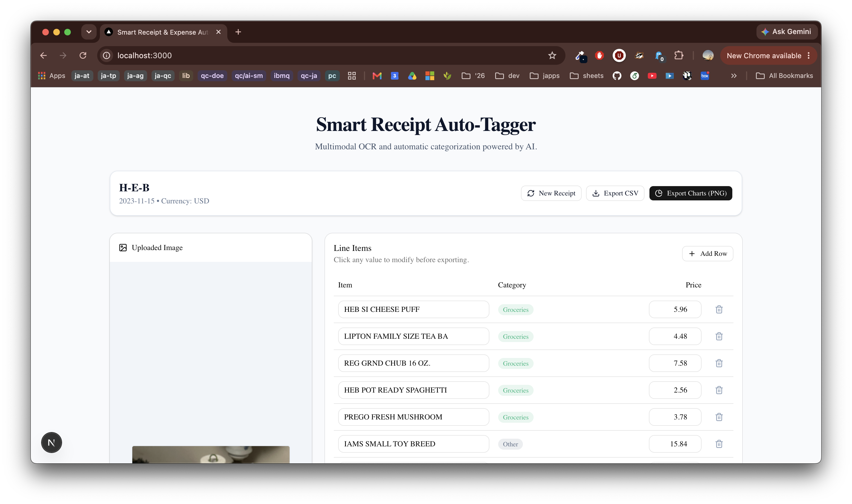Open the GitHub bookmark
Screen dimensions: 852x504
(x=617, y=76)
